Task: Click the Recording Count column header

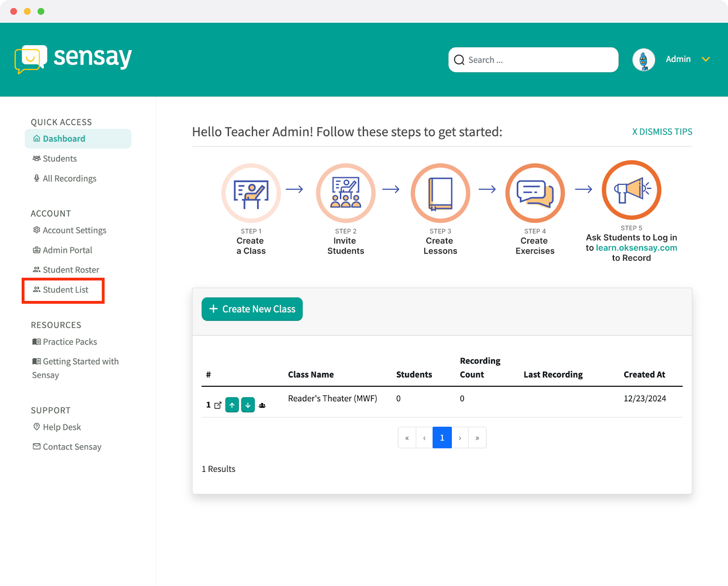Action: coord(480,368)
